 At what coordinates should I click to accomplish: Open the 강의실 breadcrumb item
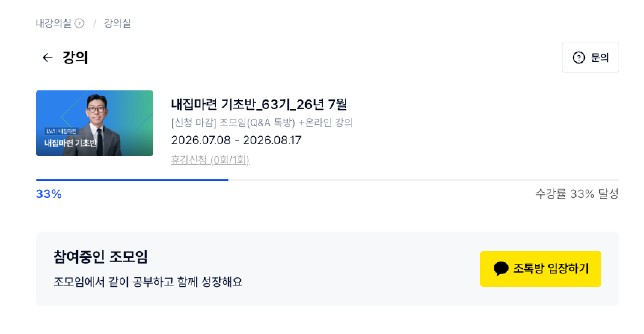tap(117, 23)
